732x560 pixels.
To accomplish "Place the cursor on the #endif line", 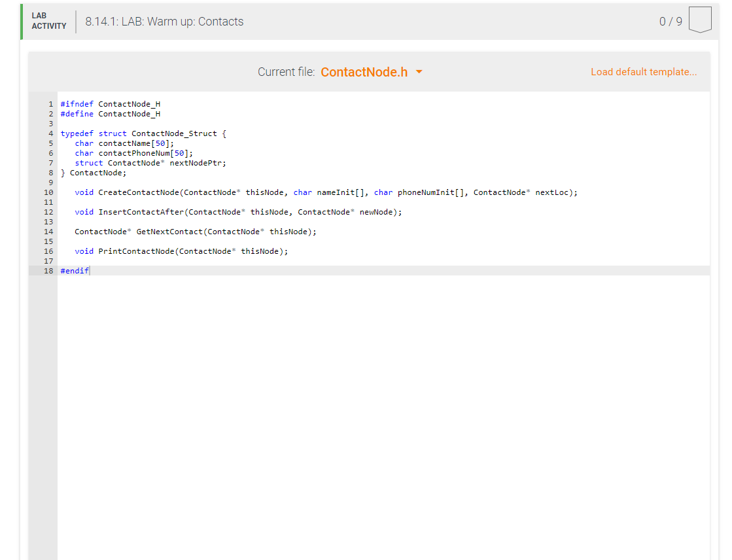I will (x=74, y=270).
